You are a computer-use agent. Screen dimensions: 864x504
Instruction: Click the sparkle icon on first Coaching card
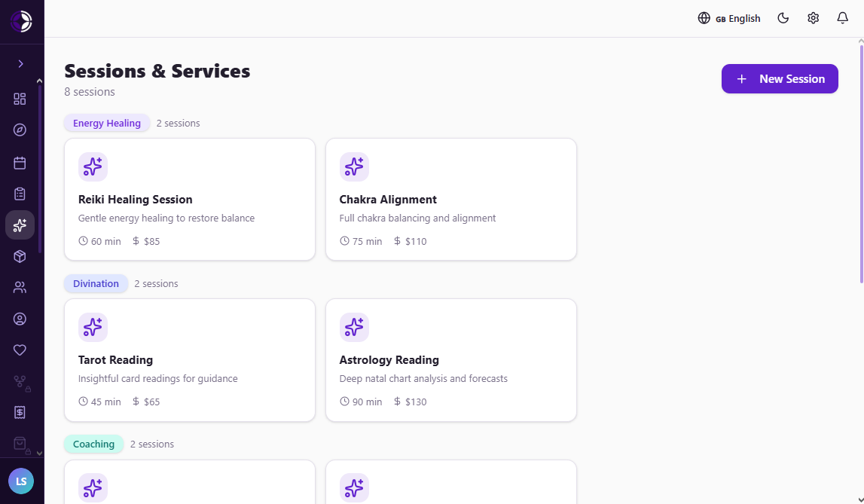pos(93,488)
